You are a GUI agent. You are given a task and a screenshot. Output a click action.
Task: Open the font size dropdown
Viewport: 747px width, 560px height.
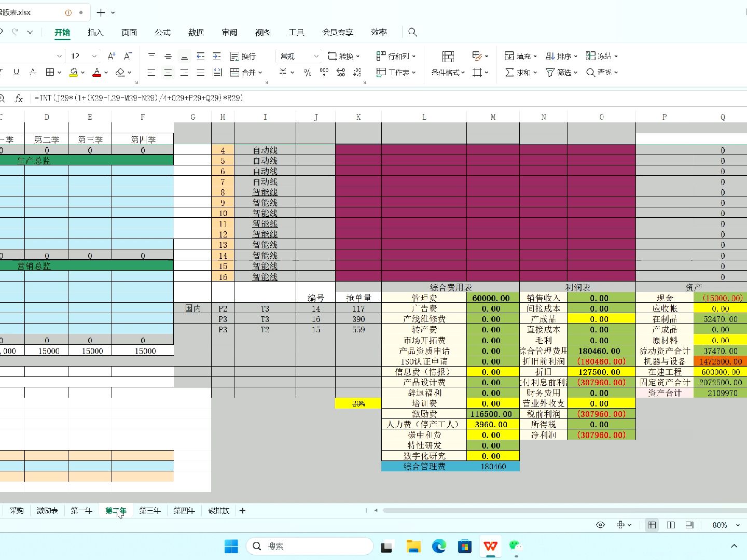coord(94,56)
